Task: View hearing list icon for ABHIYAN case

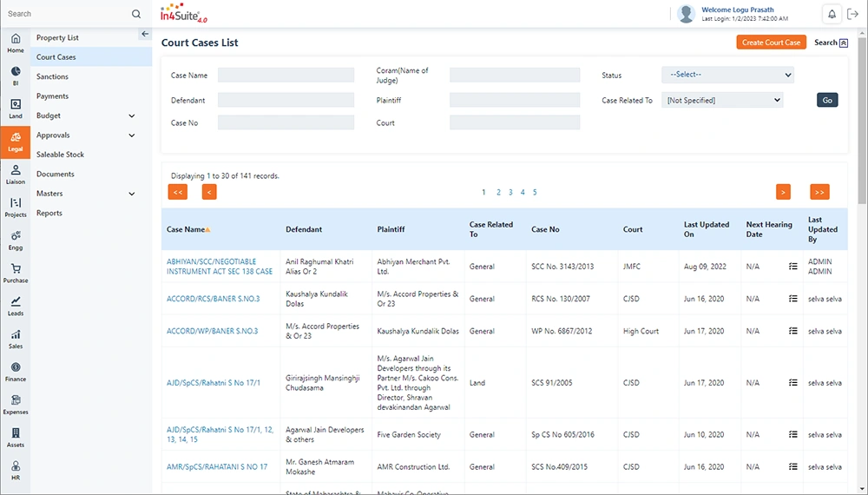Action: pyautogui.click(x=792, y=266)
